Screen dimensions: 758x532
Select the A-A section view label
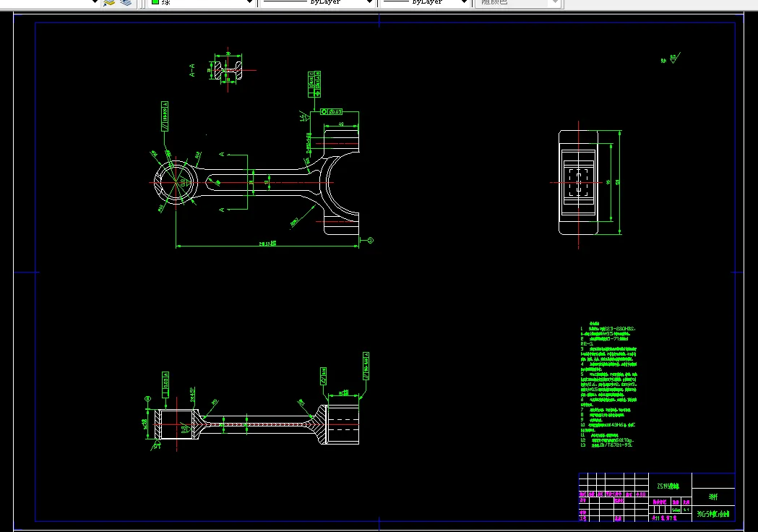point(192,70)
